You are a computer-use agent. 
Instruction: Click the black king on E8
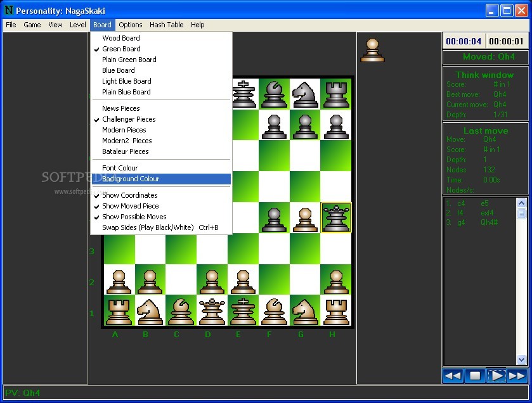pos(244,94)
